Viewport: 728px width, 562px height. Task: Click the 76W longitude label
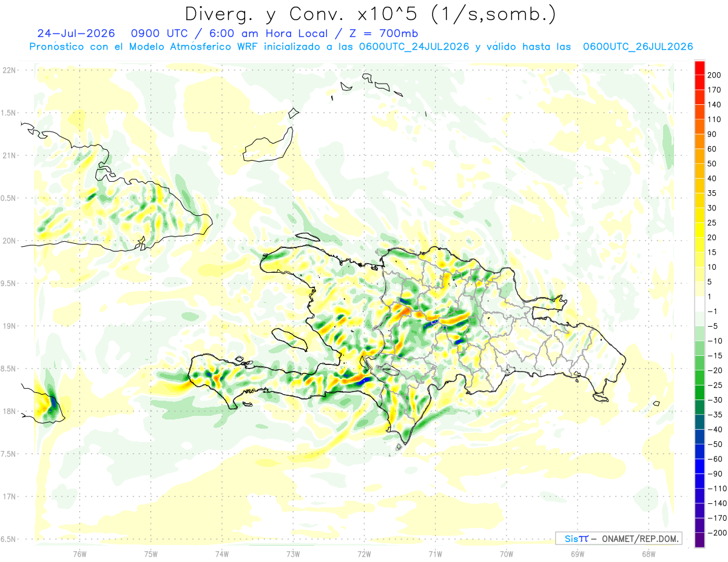(x=79, y=554)
